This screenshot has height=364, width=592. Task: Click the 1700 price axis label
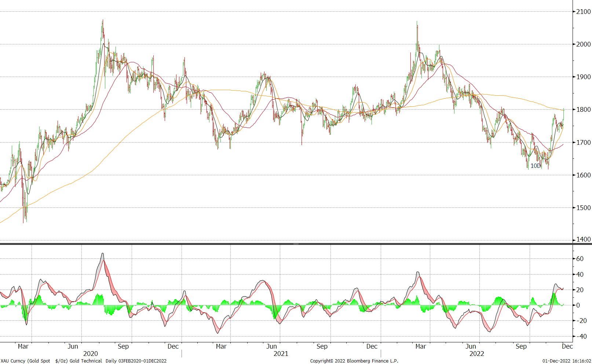coord(584,143)
